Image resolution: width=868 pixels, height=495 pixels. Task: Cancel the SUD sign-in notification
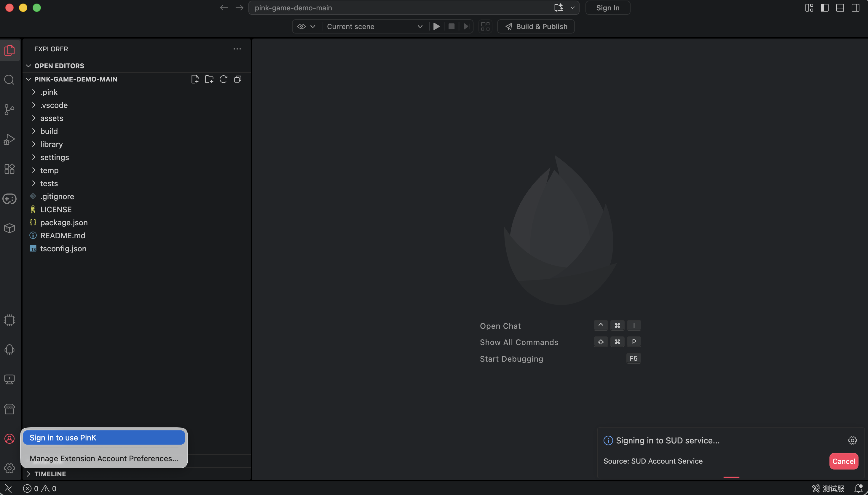(843, 461)
